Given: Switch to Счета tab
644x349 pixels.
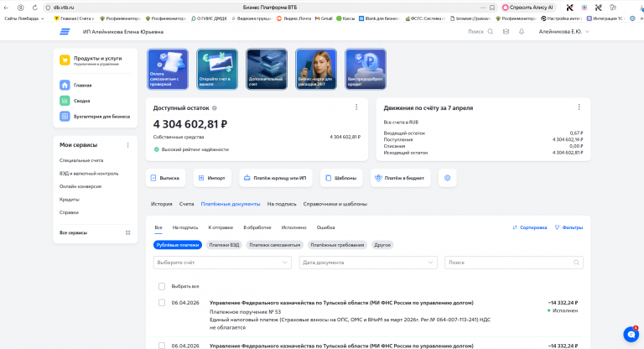Looking at the screenshot, I should (x=186, y=204).
